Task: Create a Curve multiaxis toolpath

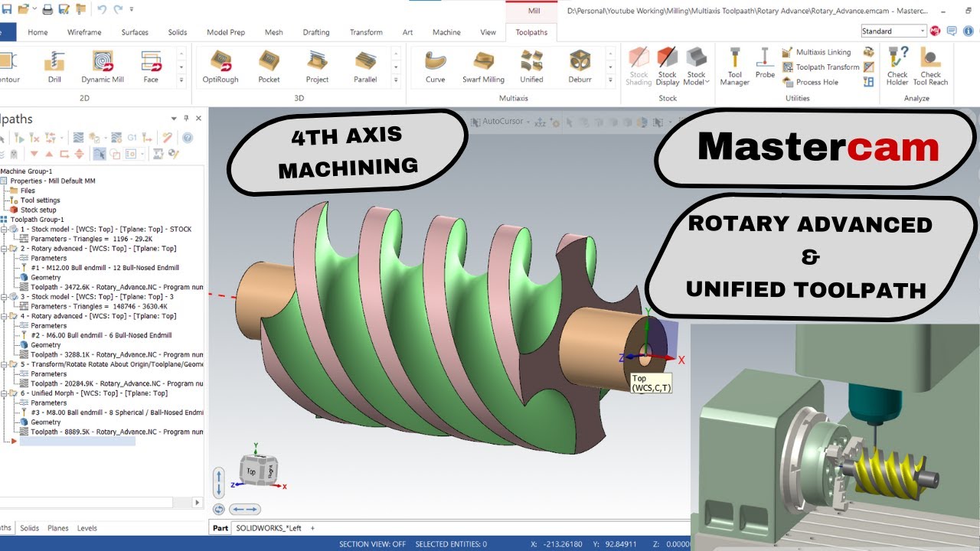Action: (435, 65)
